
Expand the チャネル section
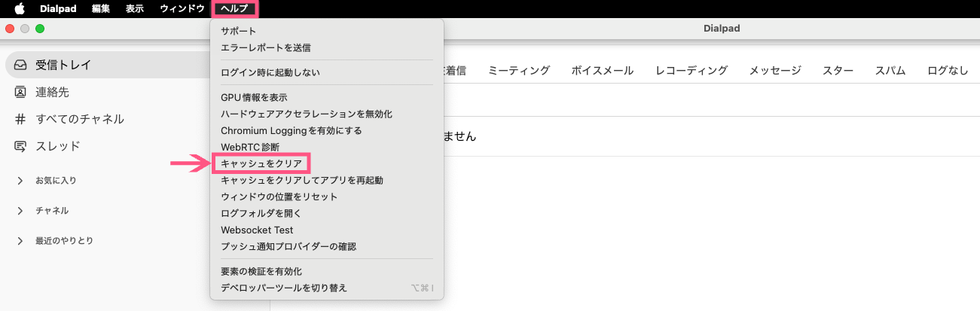[20, 211]
